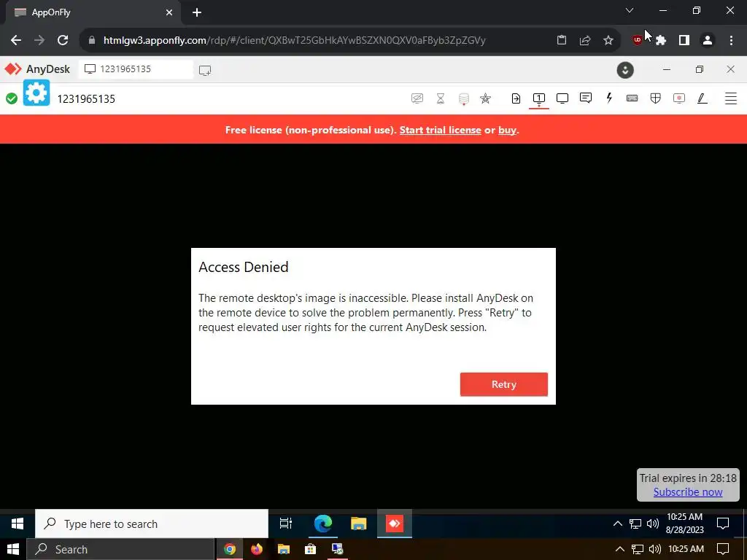Toggle the privacy screen (crossed-out monitor) icon
747x560 pixels.
pos(417,98)
